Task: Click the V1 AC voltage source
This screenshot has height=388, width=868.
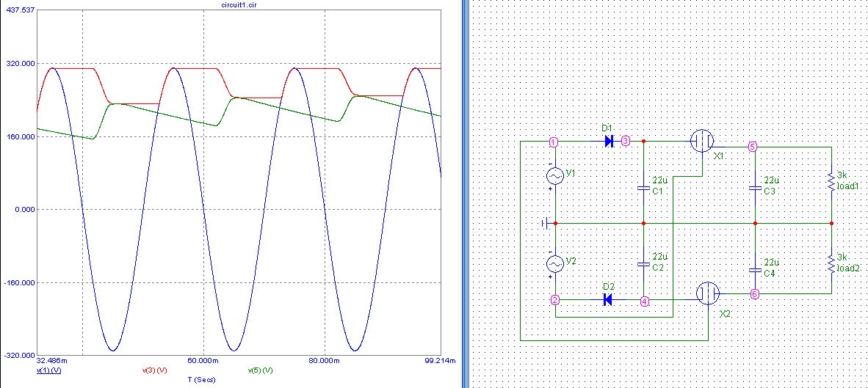Action: (x=554, y=176)
